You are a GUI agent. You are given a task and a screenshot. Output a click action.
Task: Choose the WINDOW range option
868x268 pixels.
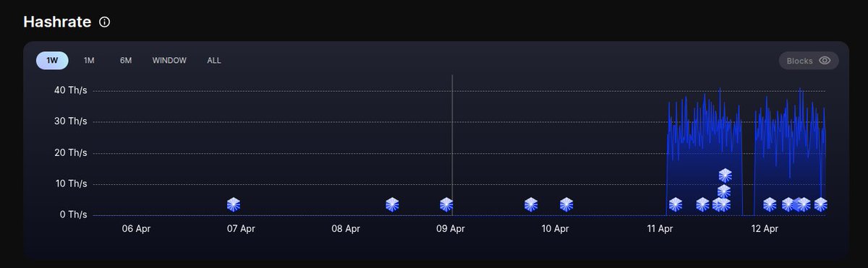169,61
